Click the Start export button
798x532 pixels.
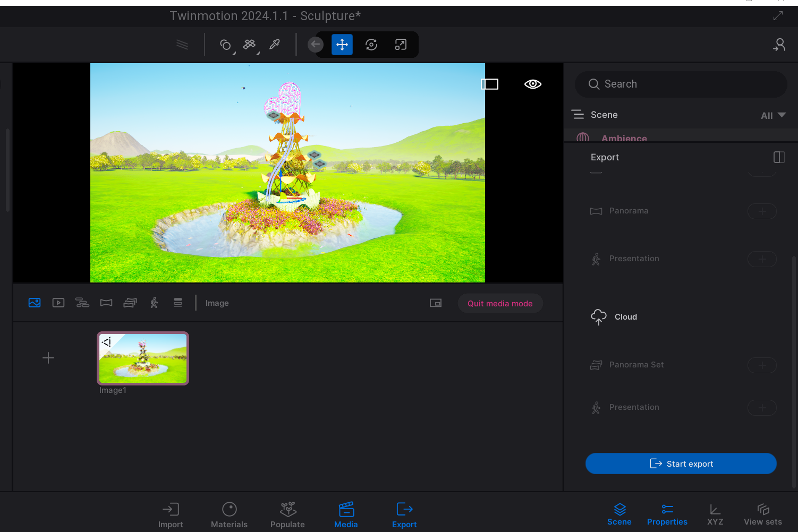pos(681,464)
